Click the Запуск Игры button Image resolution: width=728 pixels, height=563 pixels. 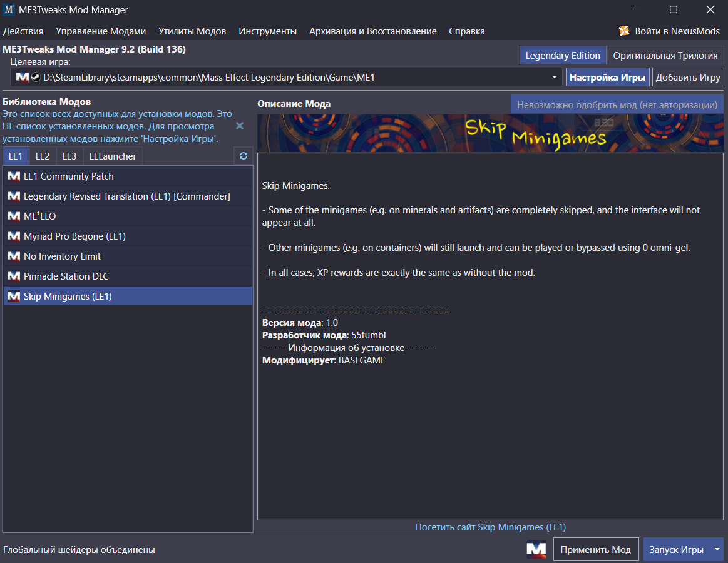pos(677,549)
